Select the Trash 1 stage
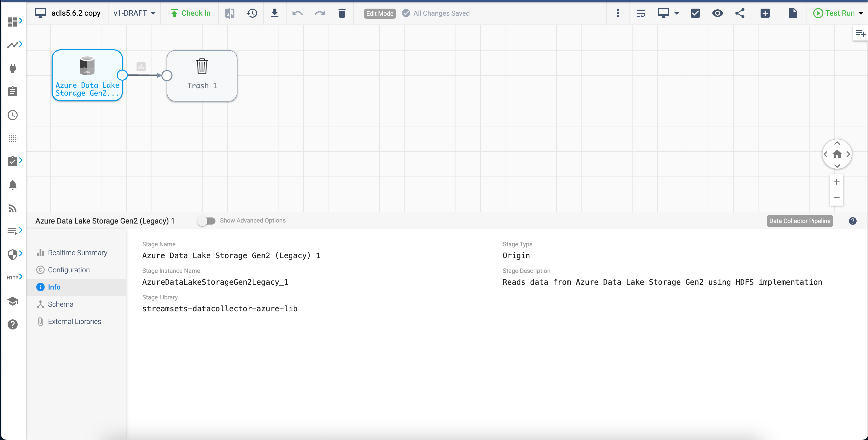868x440 pixels. coord(202,75)
